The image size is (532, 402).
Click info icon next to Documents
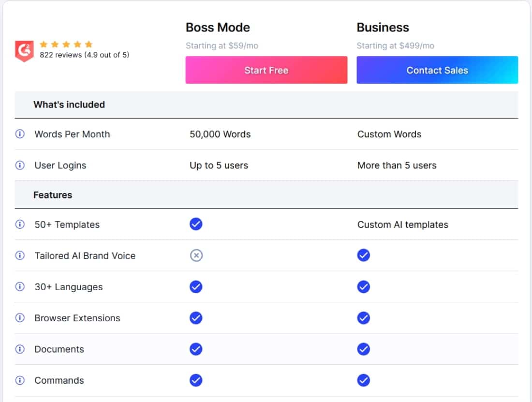[20, 349]
